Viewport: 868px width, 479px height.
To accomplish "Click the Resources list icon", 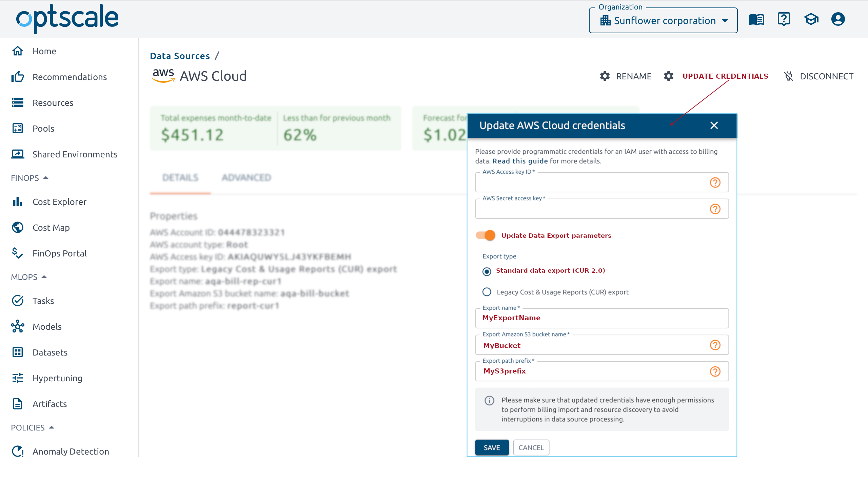I will tap(18, 102).
